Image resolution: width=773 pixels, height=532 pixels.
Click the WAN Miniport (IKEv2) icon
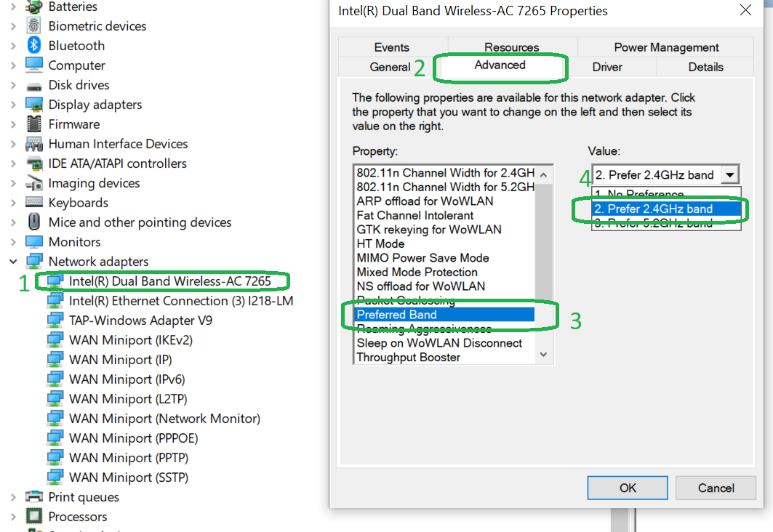coord(55,340)
